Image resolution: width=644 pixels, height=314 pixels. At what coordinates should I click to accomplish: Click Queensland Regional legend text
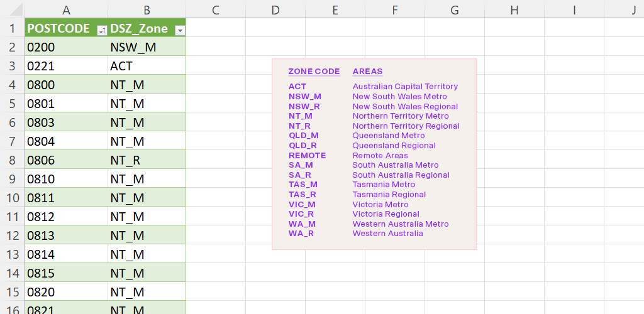tap(394, 146)
